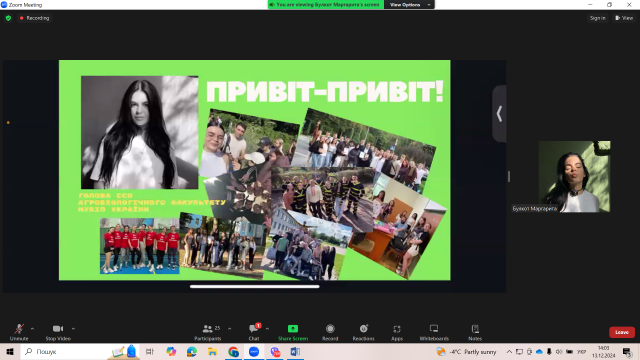
Task: Switch the УКР keyboard language
Action: (x=581, y=351)
